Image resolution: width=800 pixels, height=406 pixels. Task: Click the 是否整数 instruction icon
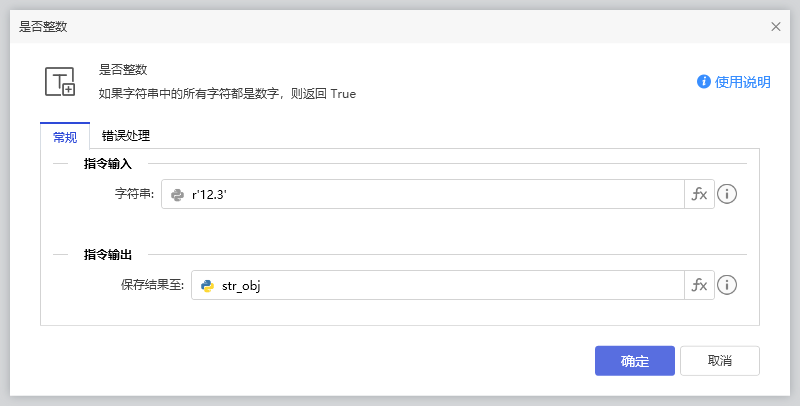(61, 82)
